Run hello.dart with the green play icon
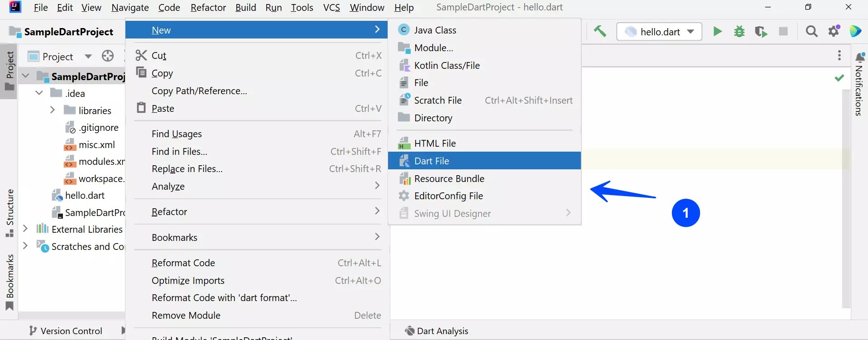 pos(717,31)
